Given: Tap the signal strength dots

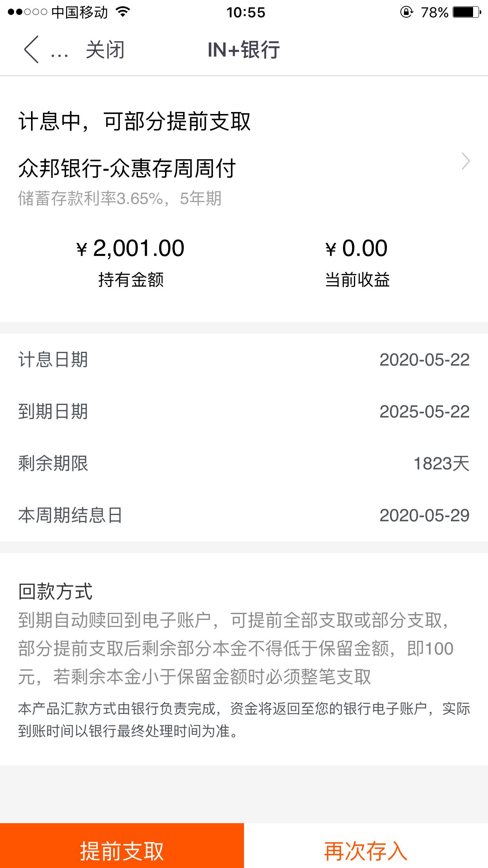Looking at the screenshot, I should tap(27, 12).
